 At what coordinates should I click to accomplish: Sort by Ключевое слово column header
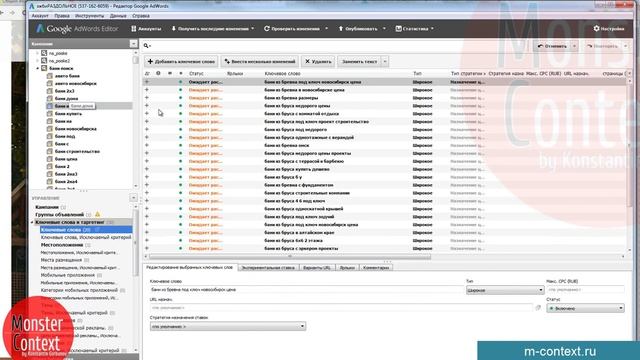click(x=282, y=73)
